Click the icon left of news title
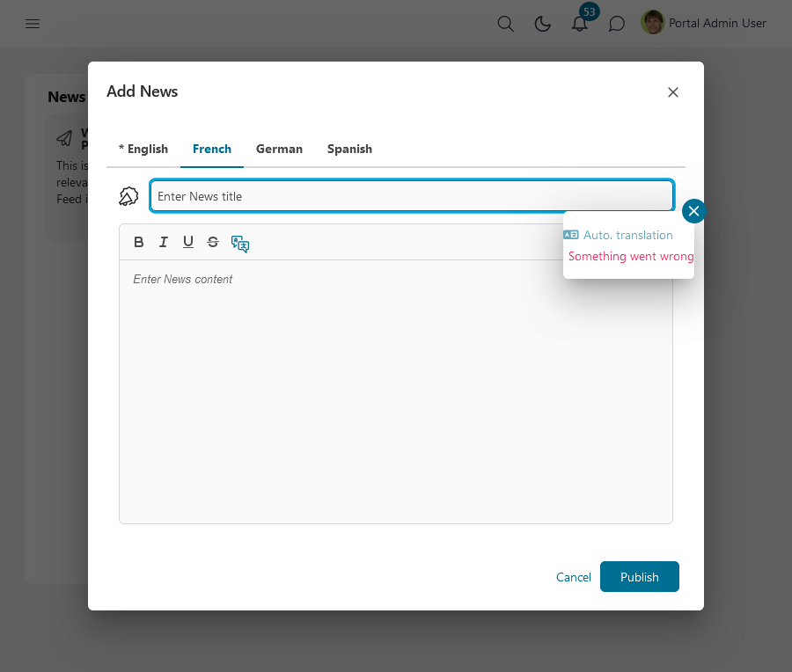 [x=129, y=196]
